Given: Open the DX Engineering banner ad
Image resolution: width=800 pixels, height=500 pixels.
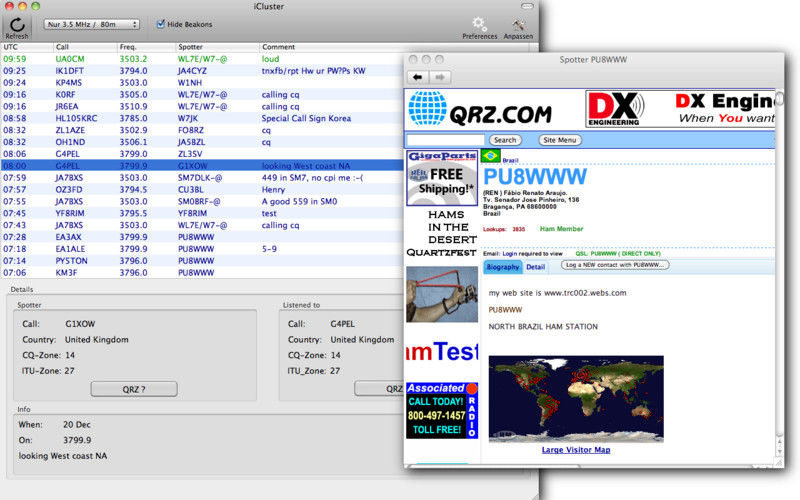Looking at the screenshot, I should click(x=680, y=109).
